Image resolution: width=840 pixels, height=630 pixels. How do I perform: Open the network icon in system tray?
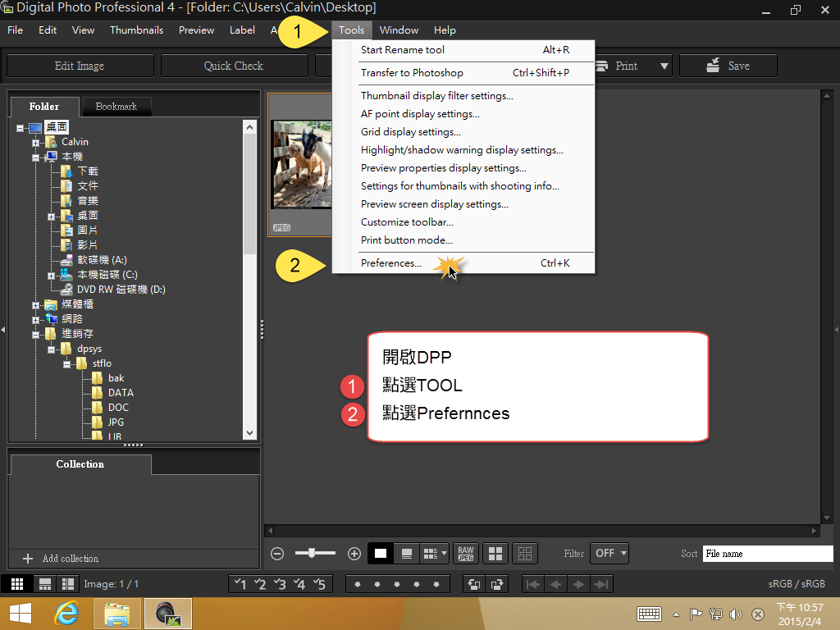coord(715,614)
